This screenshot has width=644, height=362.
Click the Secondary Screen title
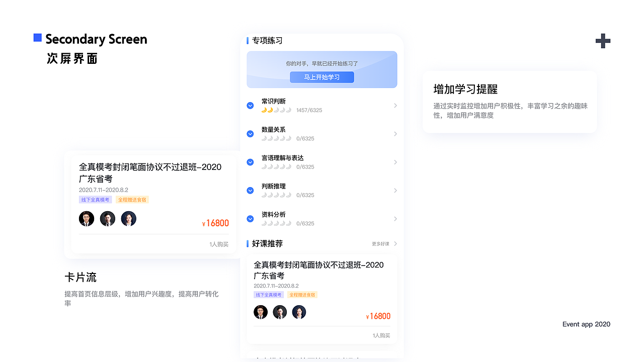tap(96, 39)
